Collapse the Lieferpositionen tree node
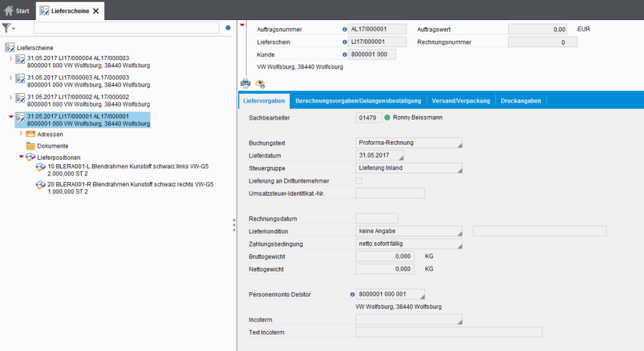Viewport: 644px width, 351px height. coord(21,157)
